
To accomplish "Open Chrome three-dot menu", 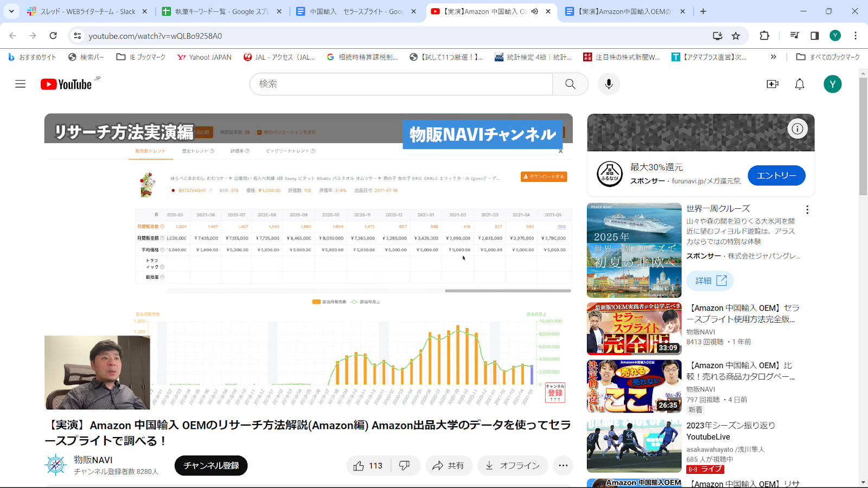I will tap(856, 36).
